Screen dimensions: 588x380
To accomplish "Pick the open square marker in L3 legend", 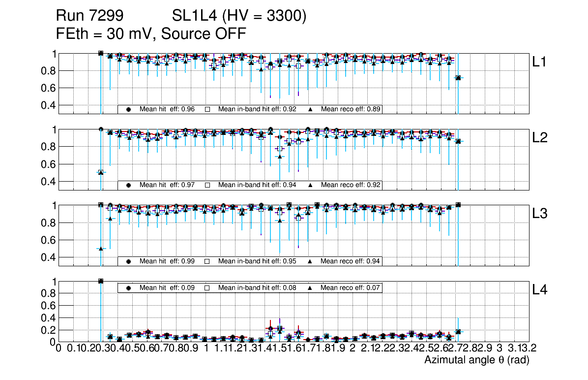I will click(x=207, y=261).
